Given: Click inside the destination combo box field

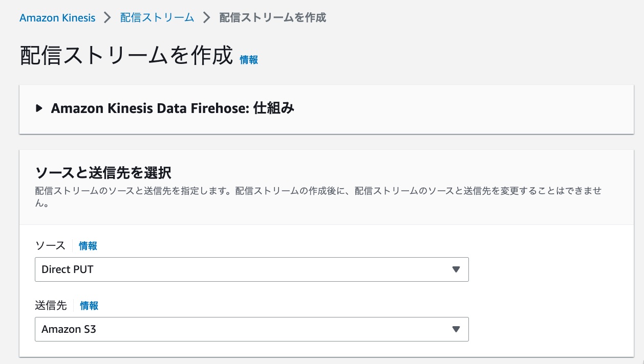Looking at the screenshot, I should [x=205, y=329].
